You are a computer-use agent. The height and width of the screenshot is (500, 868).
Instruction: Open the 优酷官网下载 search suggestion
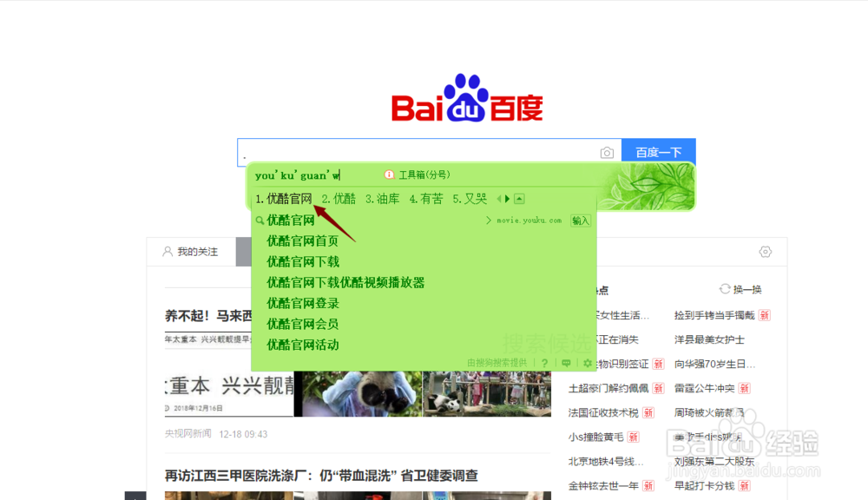(301, 260)
